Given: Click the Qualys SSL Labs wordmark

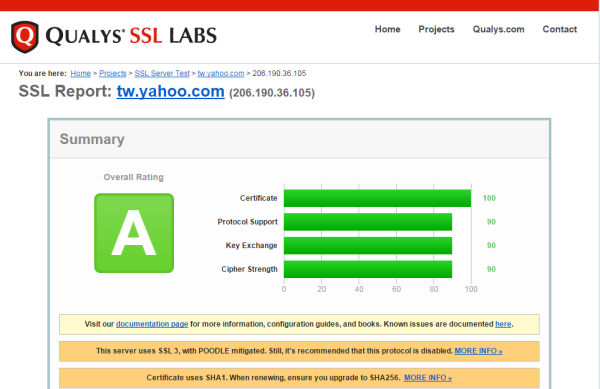Looking at the screenshot, I should click(x=131, y=36).
